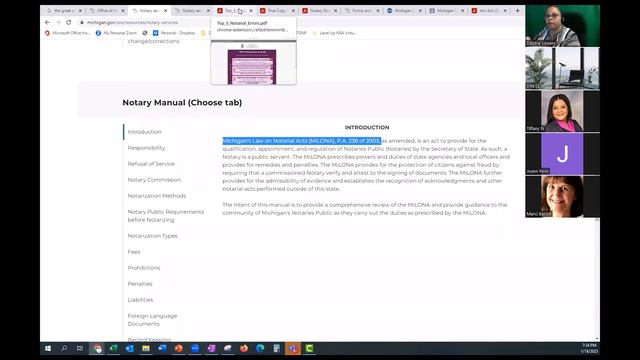
Task: Select Tiffany N's video thumbnail
Action: (562, 111)
